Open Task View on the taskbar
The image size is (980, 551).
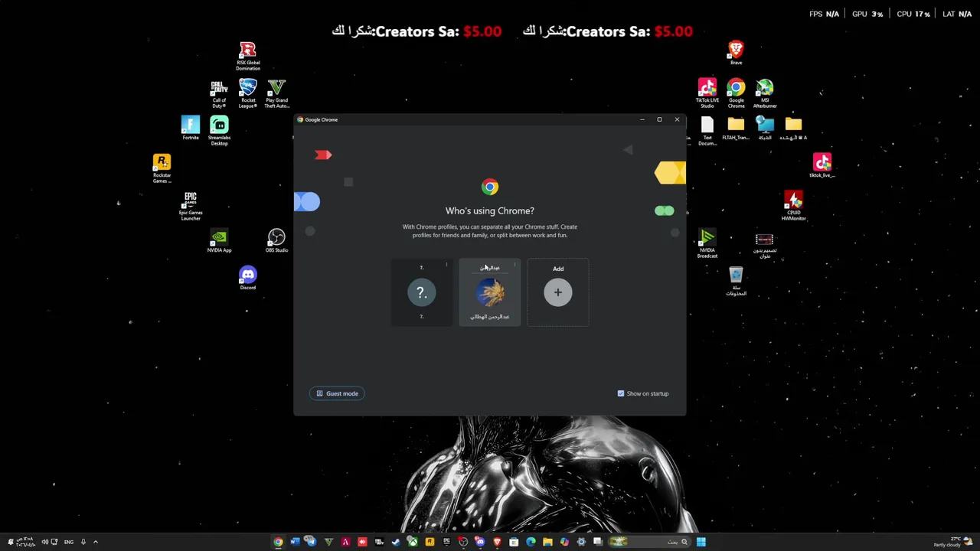598,542
